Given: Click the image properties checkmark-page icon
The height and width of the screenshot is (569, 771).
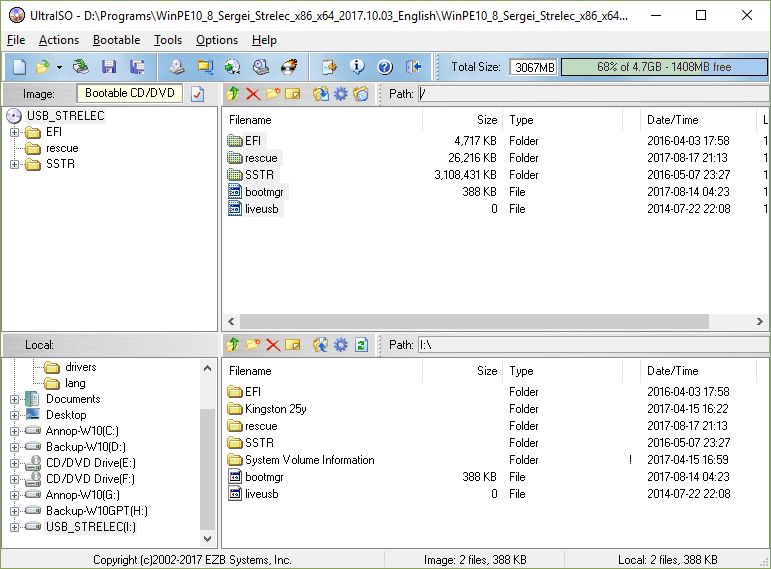Looking at the screenshot, I should pyautogui.click(x=198, y=93).
